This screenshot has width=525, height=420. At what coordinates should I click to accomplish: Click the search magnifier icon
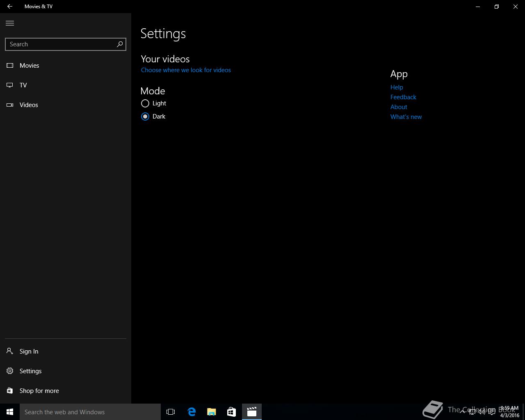click(x=120, y=44)
